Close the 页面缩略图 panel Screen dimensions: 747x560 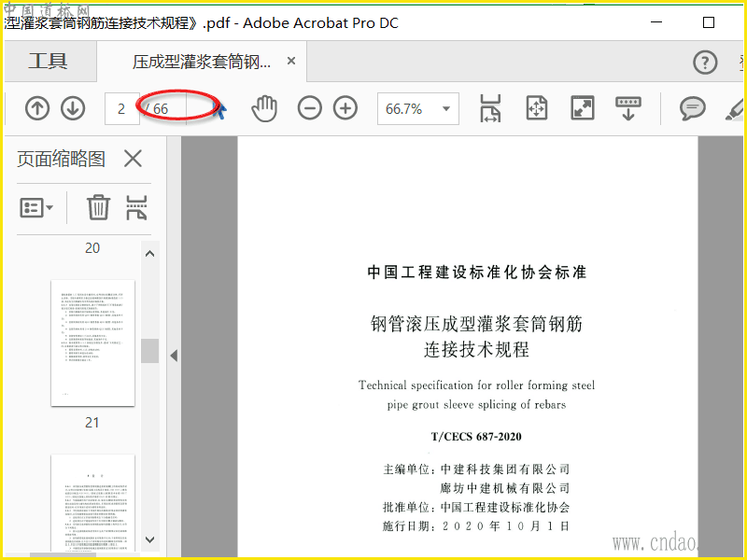coord(133,158)
